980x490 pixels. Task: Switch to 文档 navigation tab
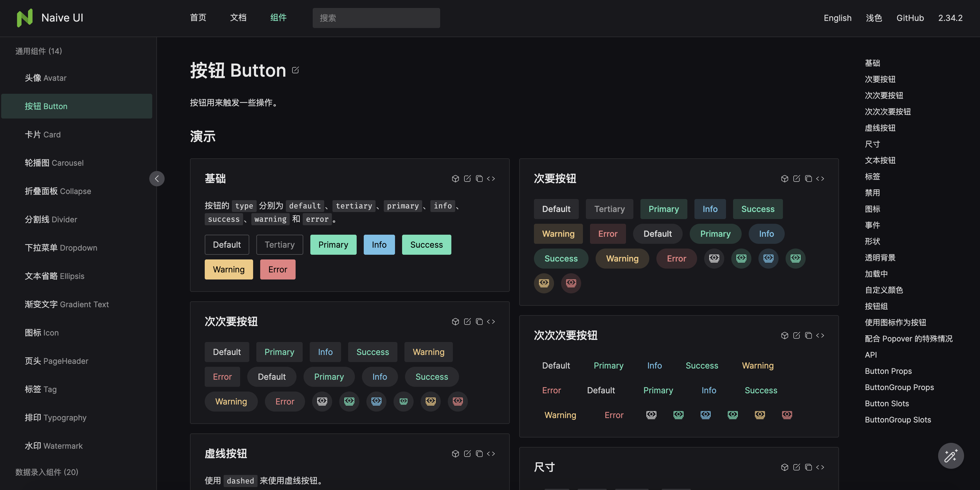click(238, 17)
